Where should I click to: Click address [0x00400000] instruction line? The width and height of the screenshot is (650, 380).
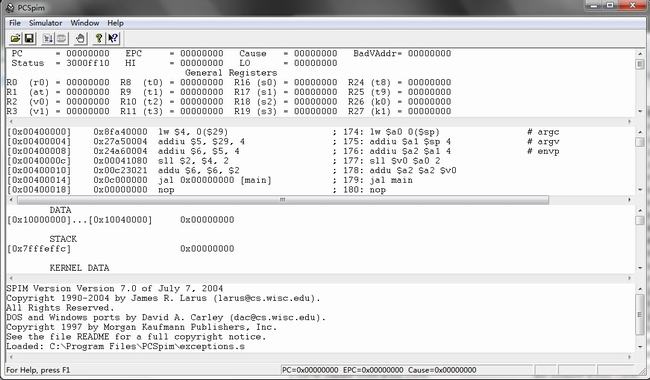(x=283, y=132)
